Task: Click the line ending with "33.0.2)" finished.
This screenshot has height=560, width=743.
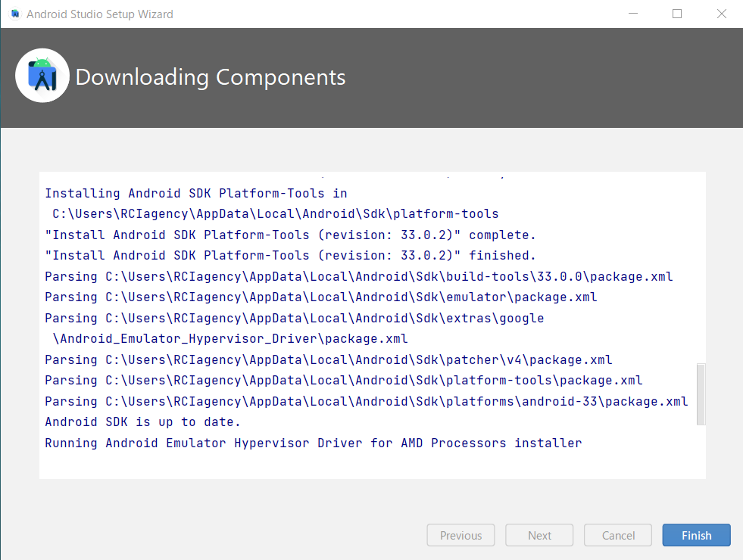Action: 290,256
